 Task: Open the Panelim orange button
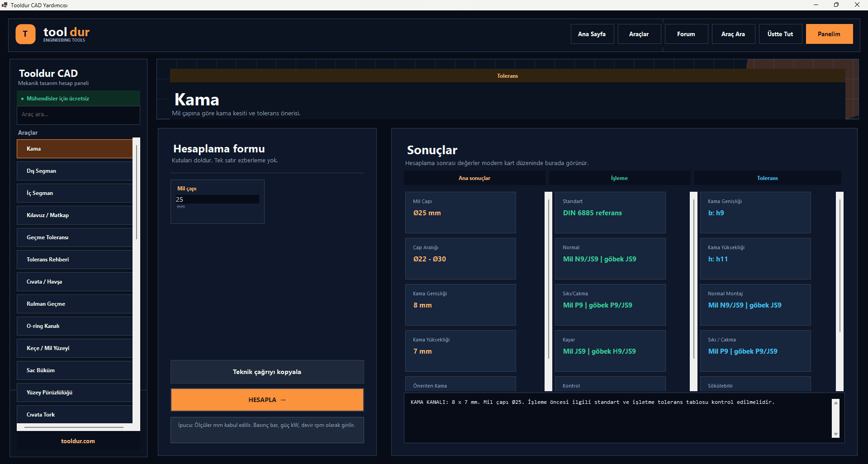(x=829, y=34)
